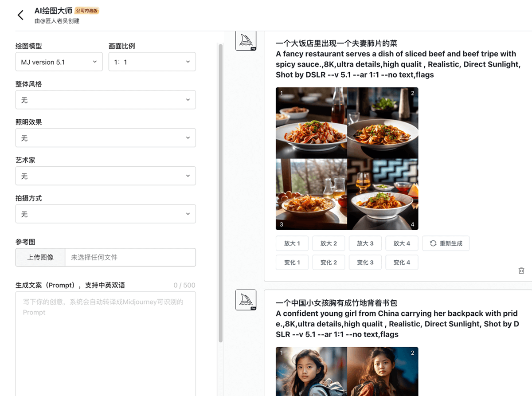This screenshot has width=532, height=396.
Task: Upscale image 2 with 放大 2
Action: tap(329, 243)
